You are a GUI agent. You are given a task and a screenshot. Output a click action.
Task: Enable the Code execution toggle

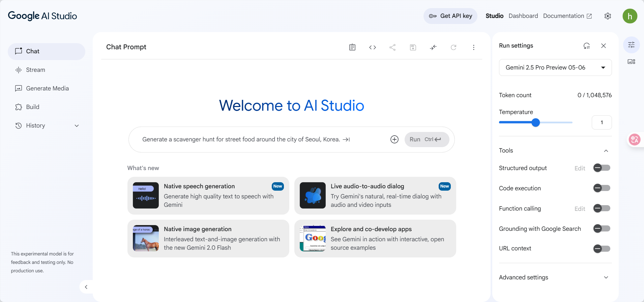602,188
